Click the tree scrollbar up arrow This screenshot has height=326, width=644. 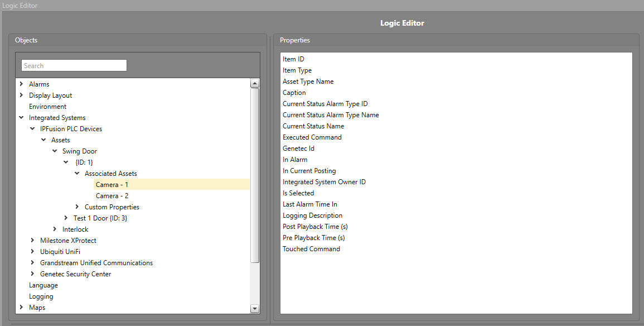[x=255, y=84]
